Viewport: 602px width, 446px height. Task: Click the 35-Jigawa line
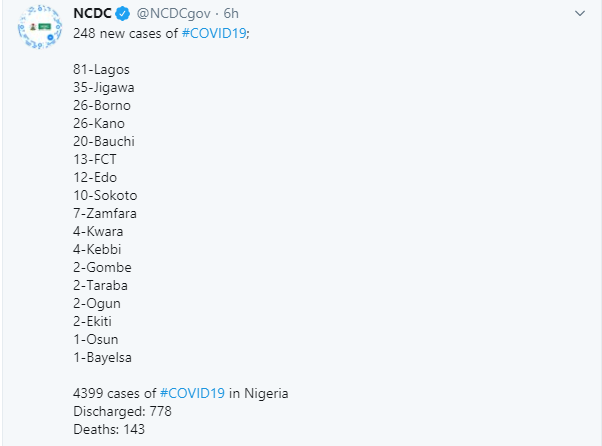click(x=104, y=88)
